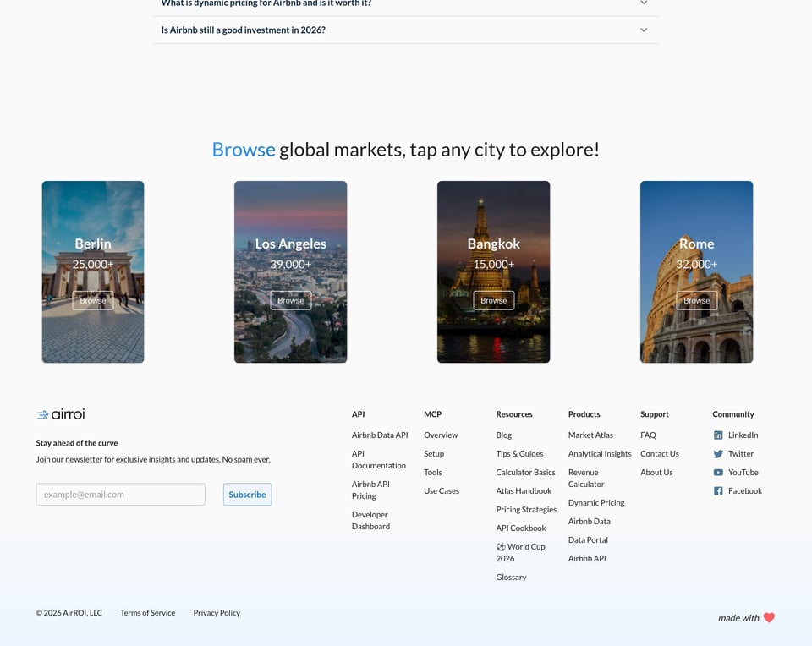Open Pricing Strategies link

(526, 510)
